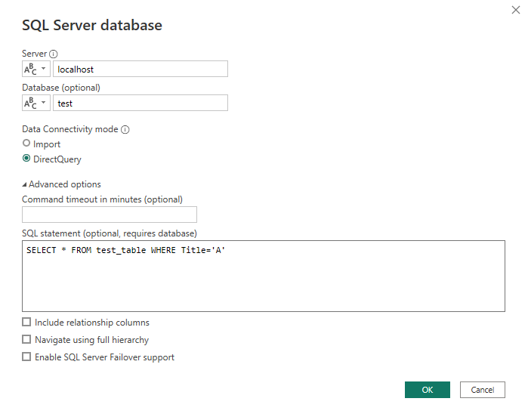Click the SQL statement label text
The image size is (528, 420).
(x=110, y=233)
